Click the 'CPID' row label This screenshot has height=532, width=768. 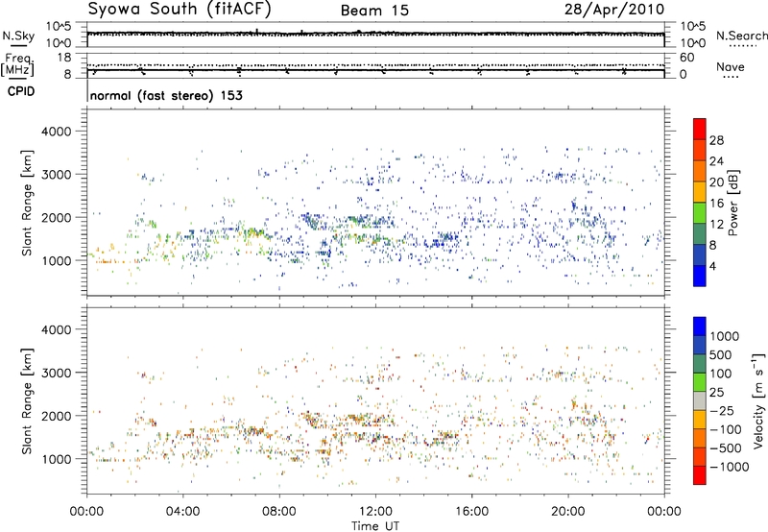click(21, 91)
